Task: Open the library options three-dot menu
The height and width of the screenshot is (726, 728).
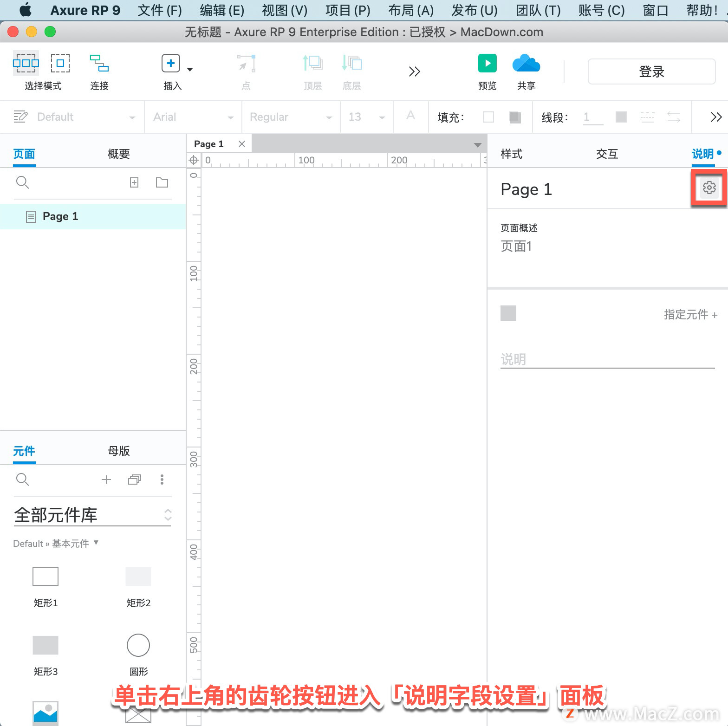Action: pos(162,480)
